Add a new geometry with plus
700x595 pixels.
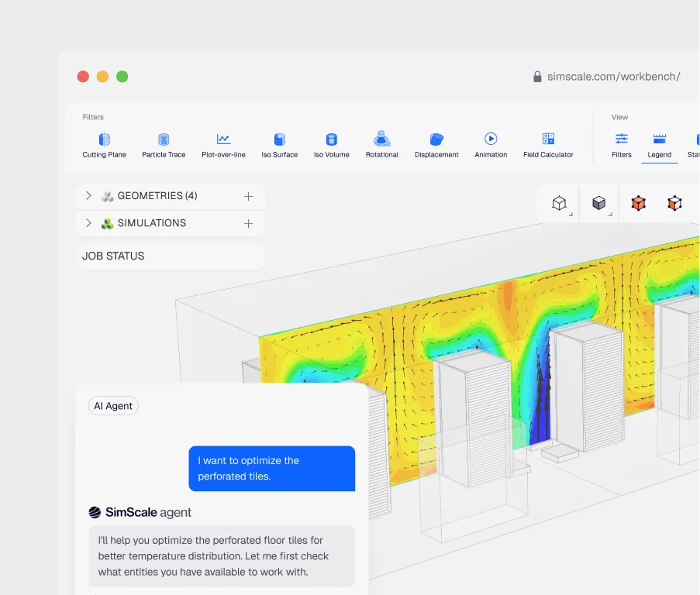coord(249,196)
